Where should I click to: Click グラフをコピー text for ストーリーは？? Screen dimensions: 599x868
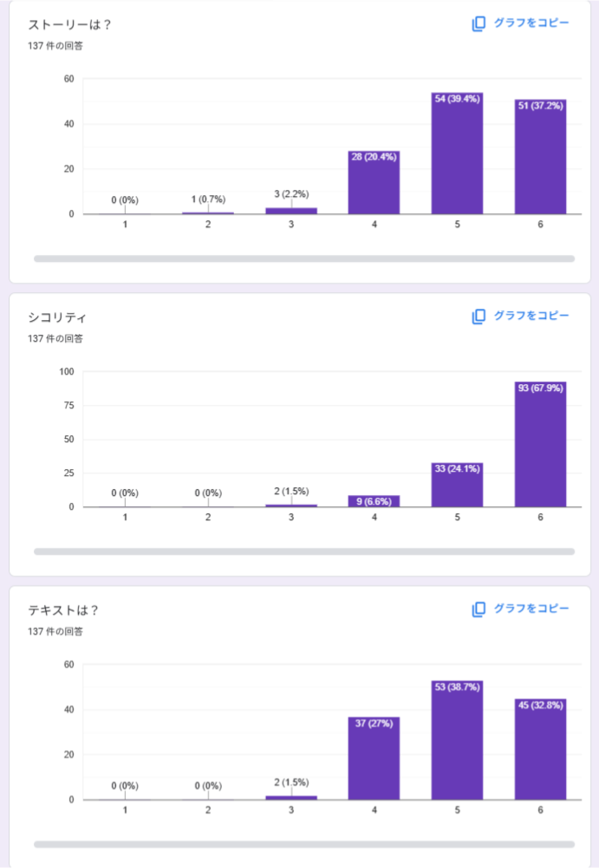click(531, 23)
